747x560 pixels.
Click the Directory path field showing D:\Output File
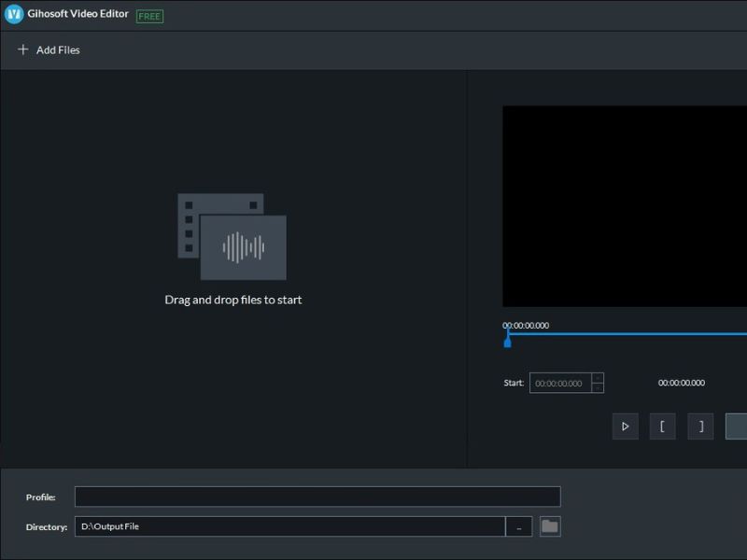pos(289,526)
